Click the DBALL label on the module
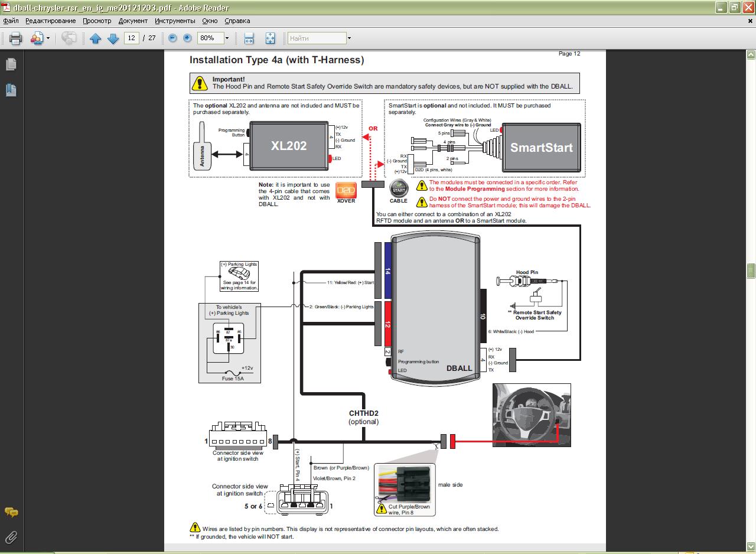756x554 pixels. tap(460, 368)
